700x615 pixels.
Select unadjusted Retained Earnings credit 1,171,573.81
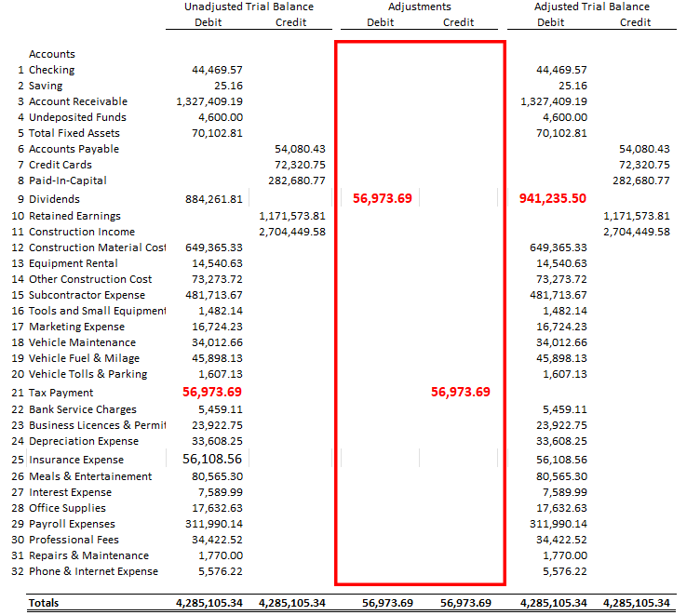click(x=292, y=216)
